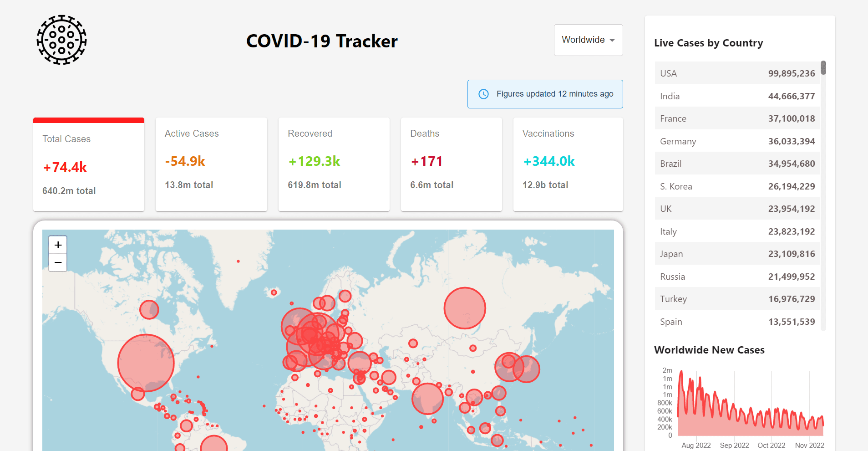Click the Japan row in country list
This screenshot has height=451, width=868.
point(737,254)
